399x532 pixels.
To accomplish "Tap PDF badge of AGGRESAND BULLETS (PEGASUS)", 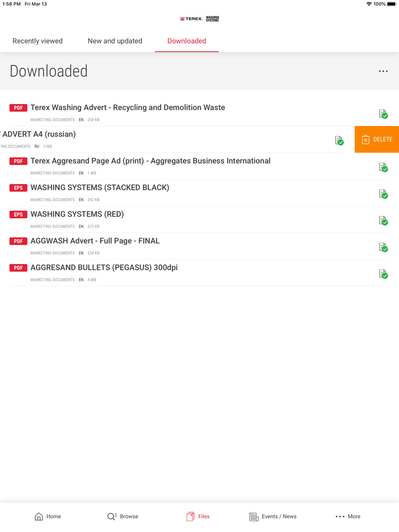I will click(x=18, y=268).
